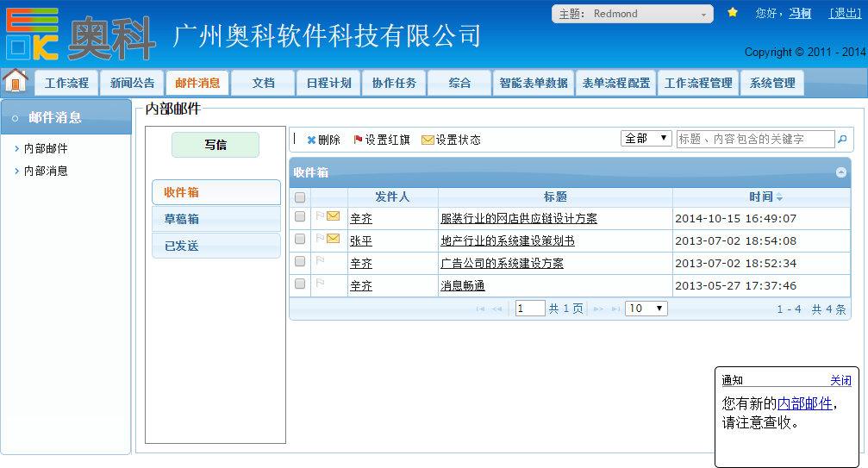Click the home icon in navigation bar
The image size is (868, 468).
tap(16, 81)
